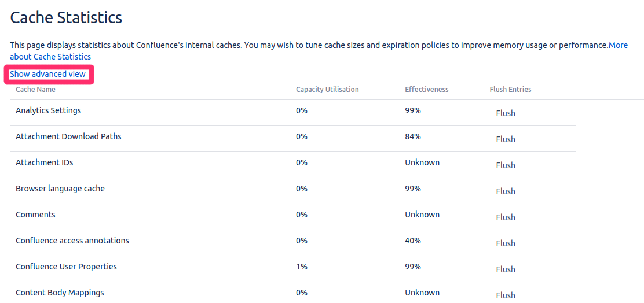The width and height of the screenshot is (644, 303).
Task: Click the Show advanced view link
Action: (x=47, y=74)
